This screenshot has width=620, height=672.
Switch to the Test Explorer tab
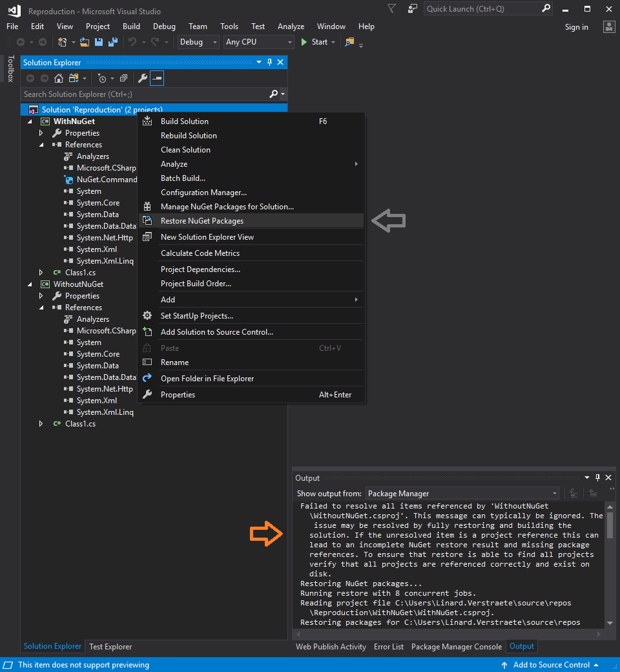[109, 646]
